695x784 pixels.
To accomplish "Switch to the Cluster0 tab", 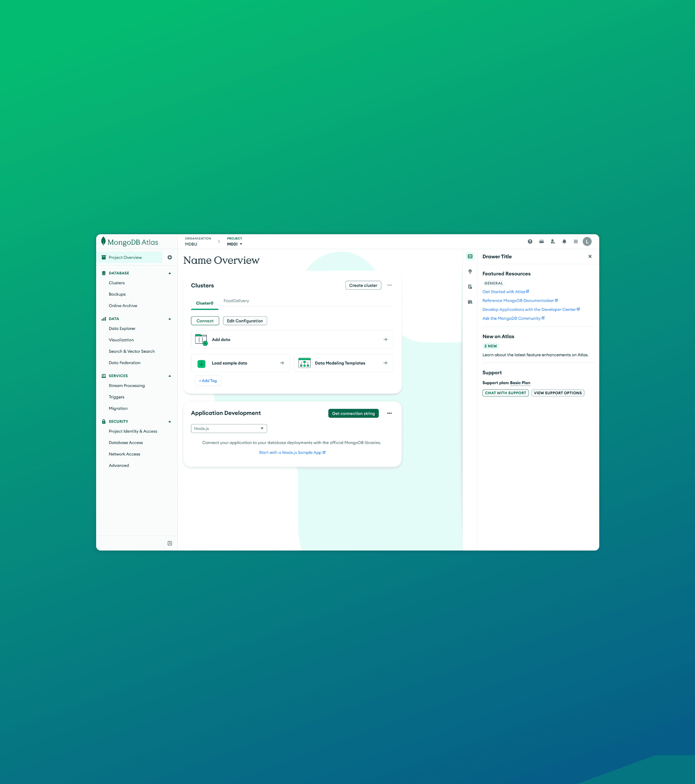I will 205,303.
